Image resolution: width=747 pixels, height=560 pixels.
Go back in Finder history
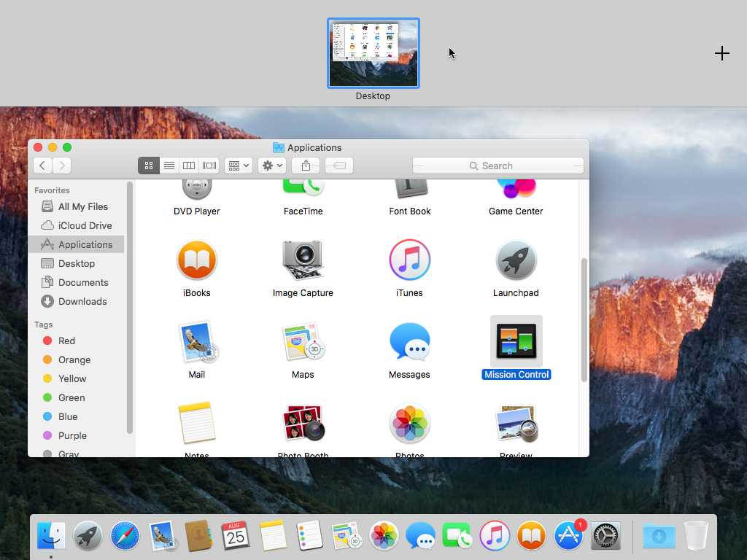coord(43,166)
